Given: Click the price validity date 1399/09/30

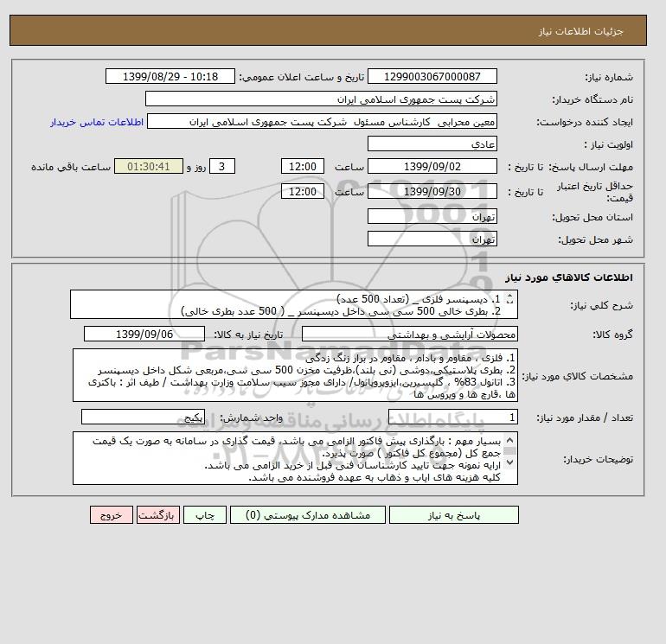Looking at the screenshot, I should tap(432, 191).
